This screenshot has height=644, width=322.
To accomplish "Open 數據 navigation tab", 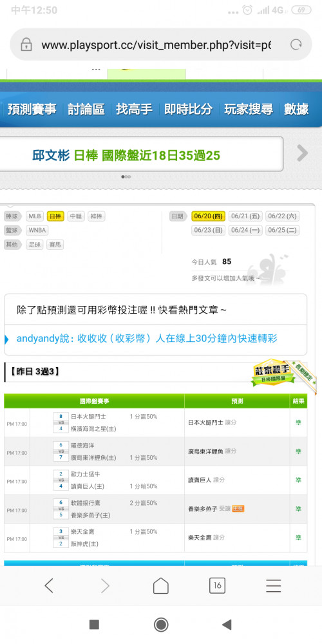I will [x=296, y=109].
